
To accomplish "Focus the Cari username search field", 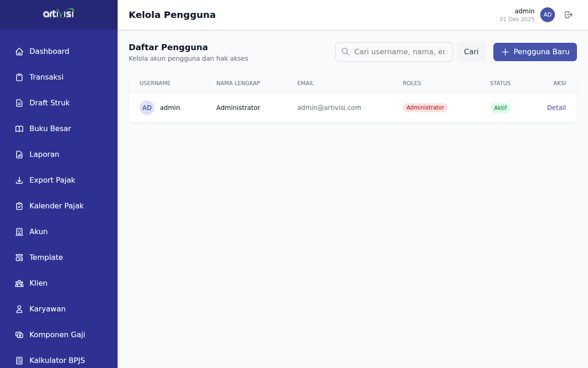I will [400, 52].
